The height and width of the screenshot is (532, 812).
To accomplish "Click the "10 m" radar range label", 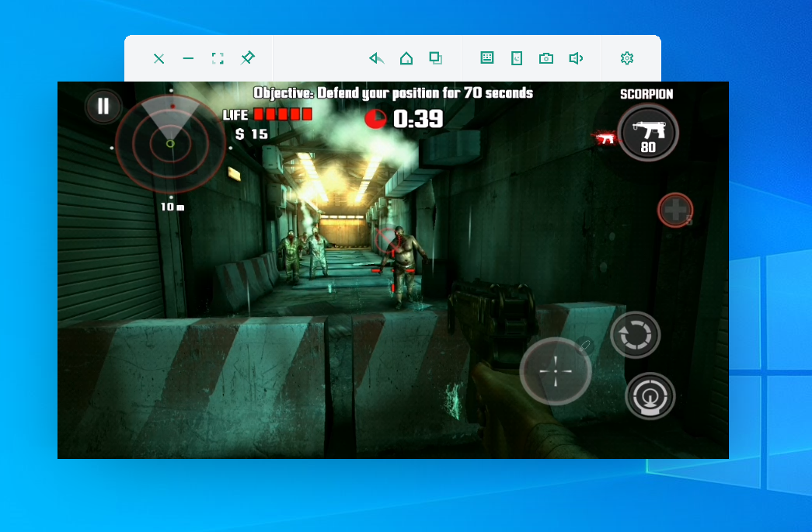I will coord(173,207).
